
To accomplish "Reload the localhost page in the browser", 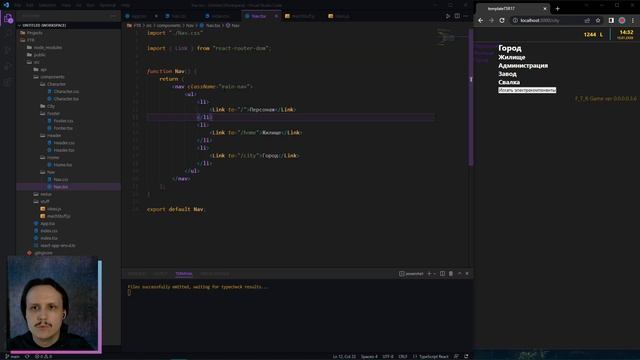I will pyautogui.click(x=502, y=20).
